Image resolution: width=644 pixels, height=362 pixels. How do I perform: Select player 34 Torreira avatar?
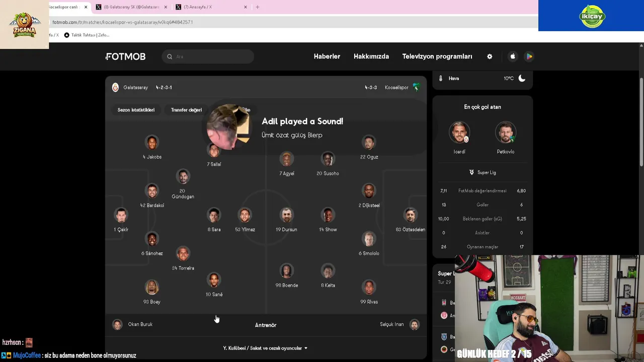pos(183,254)
